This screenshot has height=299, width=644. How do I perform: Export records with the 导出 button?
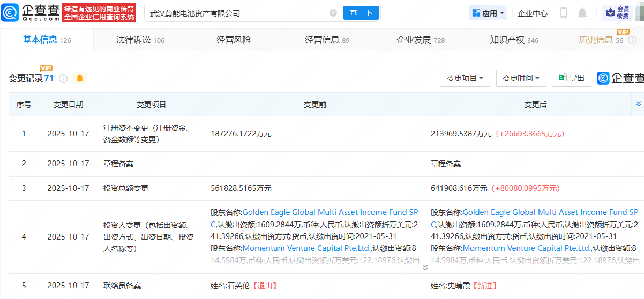point(572,78)
